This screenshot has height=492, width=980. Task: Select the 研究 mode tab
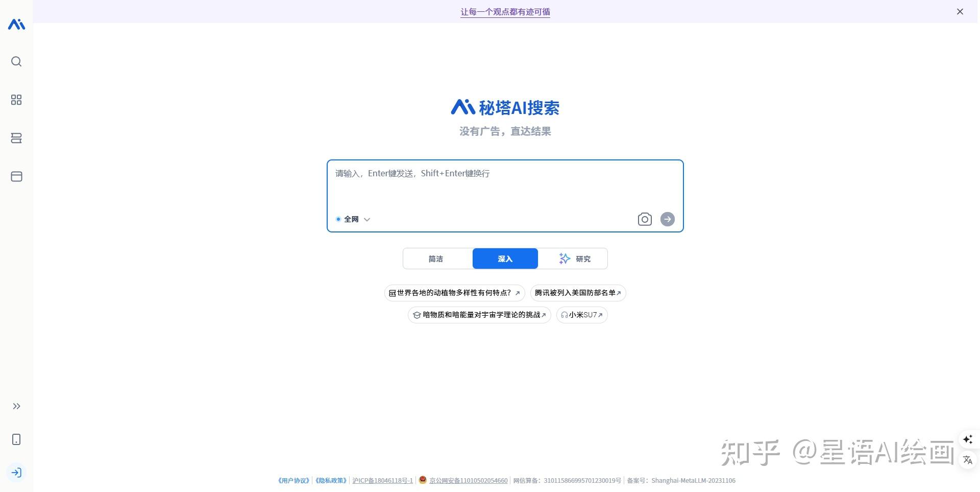pyautogui.click(x=574, y=259)
